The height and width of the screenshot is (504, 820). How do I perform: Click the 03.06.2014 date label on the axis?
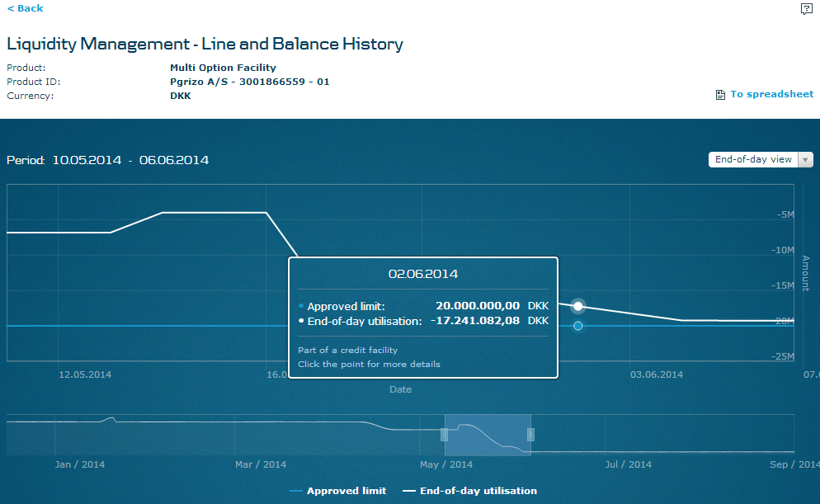pyautogui.click(x=657, y=374)
